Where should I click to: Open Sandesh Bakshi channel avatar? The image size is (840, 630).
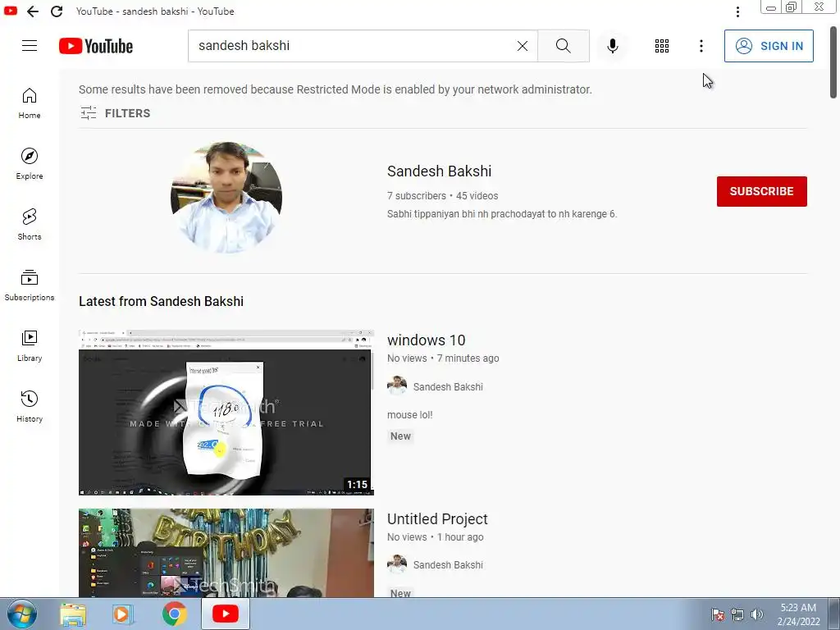[x=226, y=197]
